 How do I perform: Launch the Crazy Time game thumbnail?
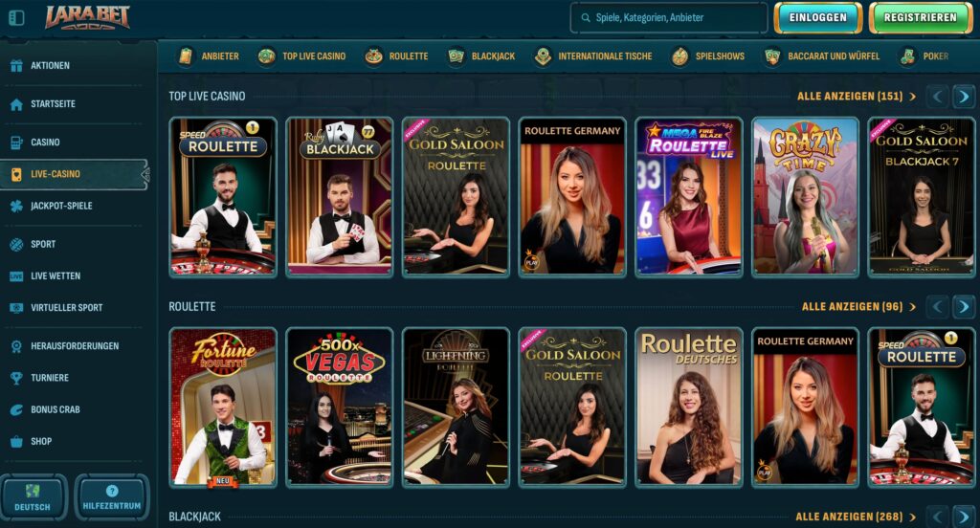tap(805, 197)
